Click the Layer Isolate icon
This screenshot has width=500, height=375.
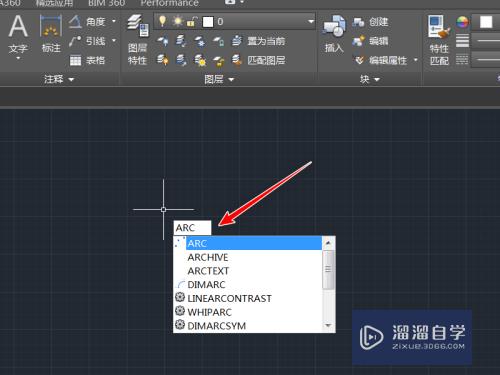tap(181, 41)
